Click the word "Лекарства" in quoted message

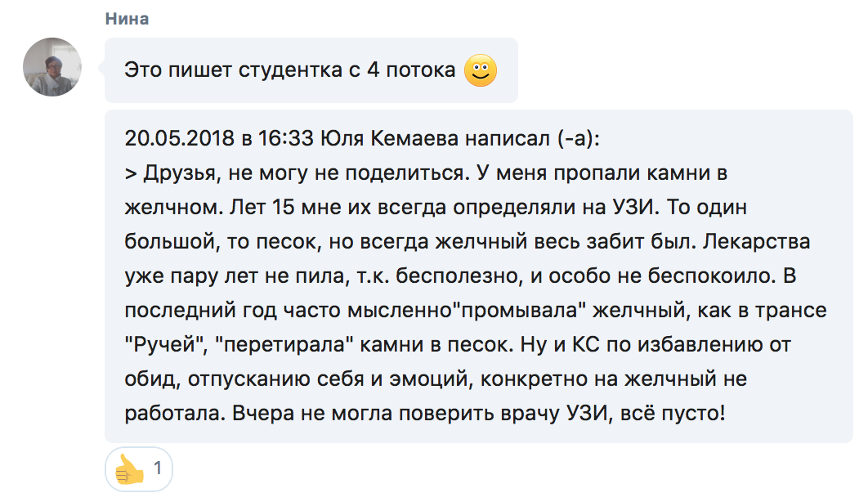pos(757,241)
